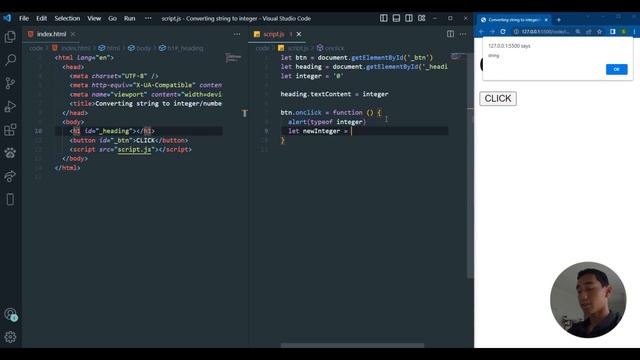Open the Explorer view in the activity bar

(10, 37)
